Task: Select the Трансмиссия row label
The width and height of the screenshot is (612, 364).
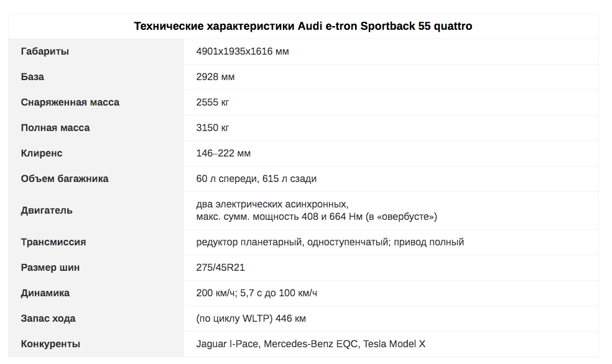Action: click(x=53, y=242)
